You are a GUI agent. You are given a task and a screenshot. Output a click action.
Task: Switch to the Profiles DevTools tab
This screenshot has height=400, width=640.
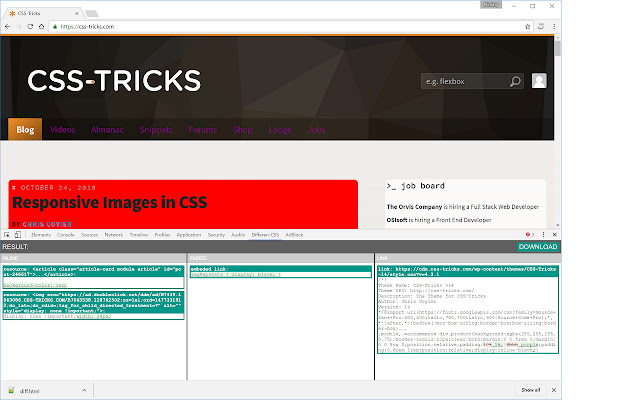[x=162, y=235]
